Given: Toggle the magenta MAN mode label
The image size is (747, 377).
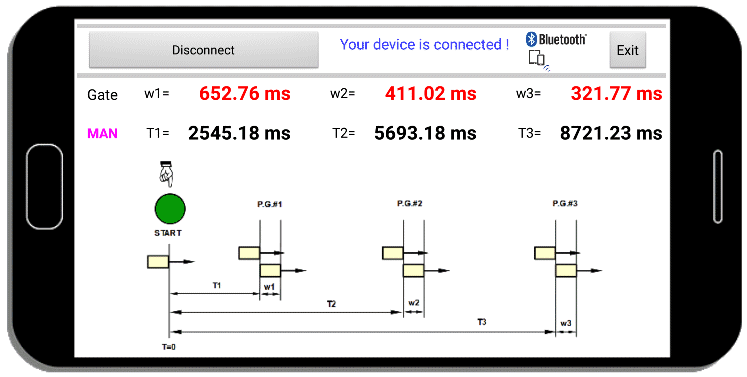Looking at the screenshot, I should click(x=102, y=133).
